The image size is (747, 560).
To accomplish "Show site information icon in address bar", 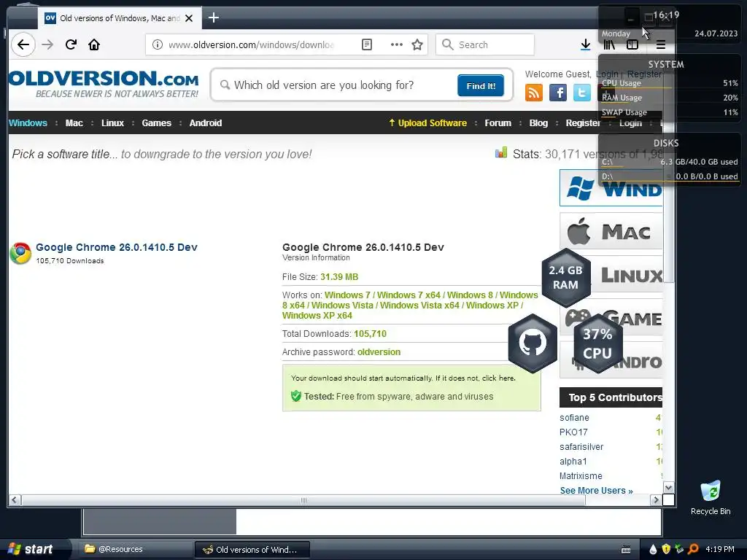I will point(158,44).
